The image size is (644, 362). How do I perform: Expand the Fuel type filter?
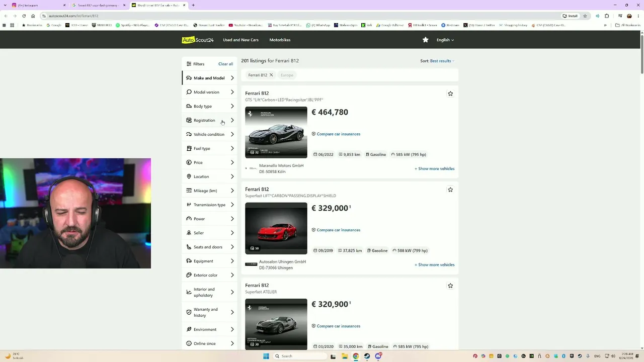[210, 148]
